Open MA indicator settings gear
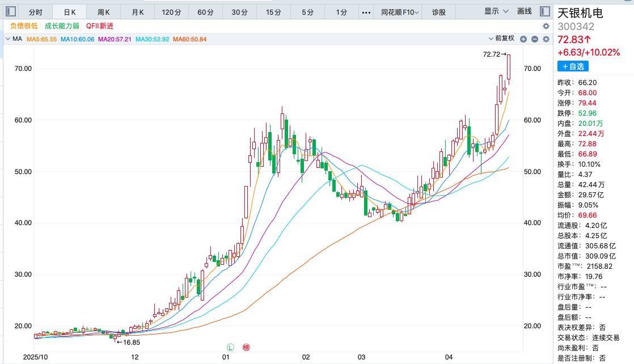Viewport: 634px width, 364px height. (x=546, y=39)
